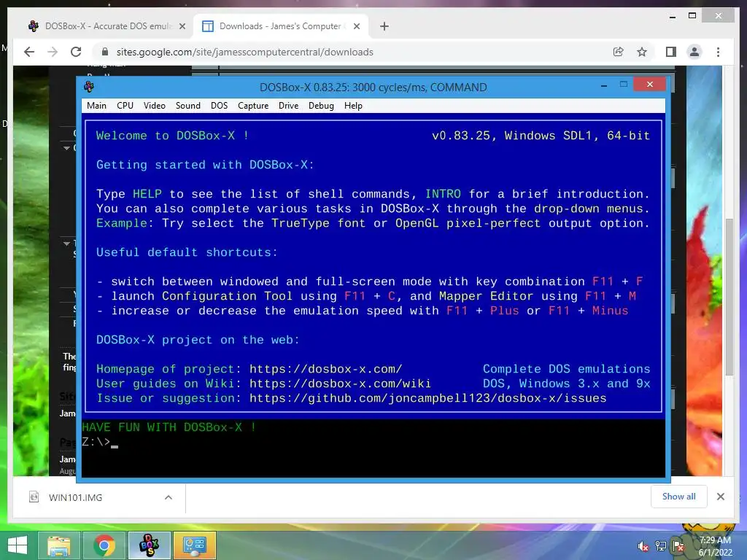
Task: Open the Help menu in DOSBox-X
Action: coord(353,106)
